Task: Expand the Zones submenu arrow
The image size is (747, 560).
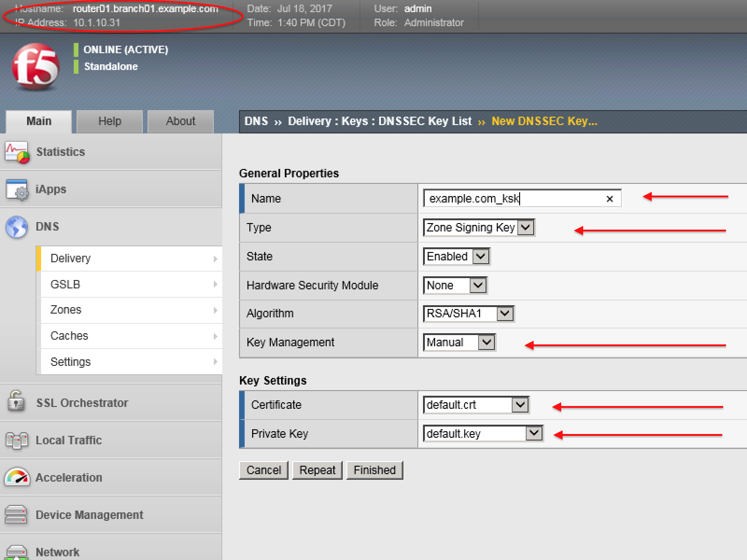Action: (215, 310)
